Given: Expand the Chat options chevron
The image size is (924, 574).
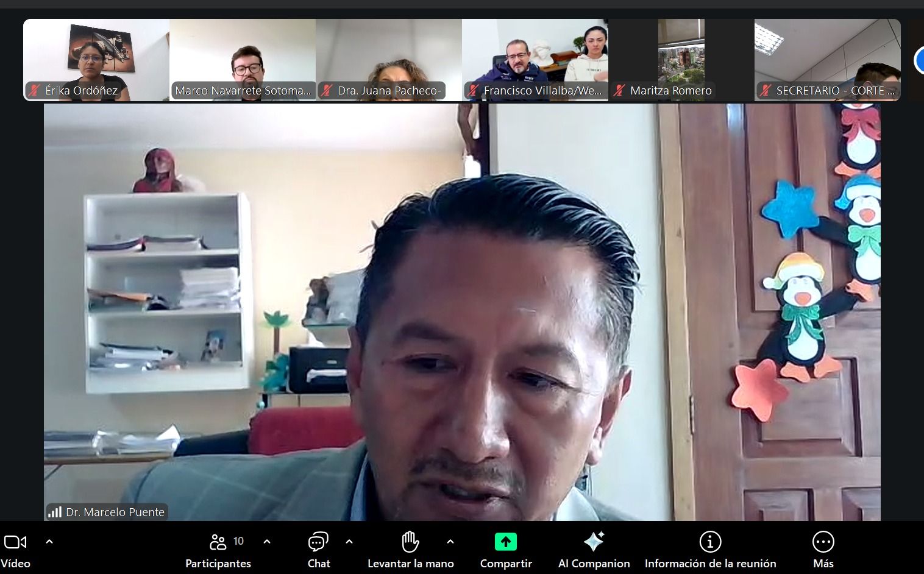Looking at the screenshot, I should pos(349,541).
